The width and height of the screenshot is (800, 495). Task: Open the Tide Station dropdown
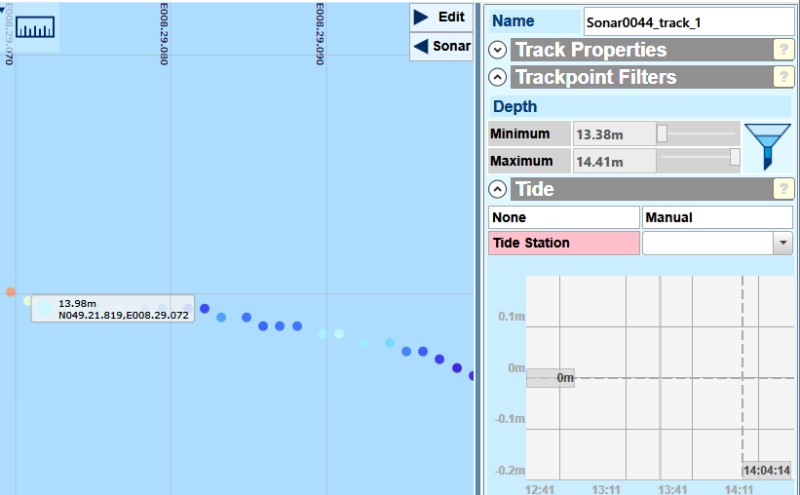[x=784, y=243]
